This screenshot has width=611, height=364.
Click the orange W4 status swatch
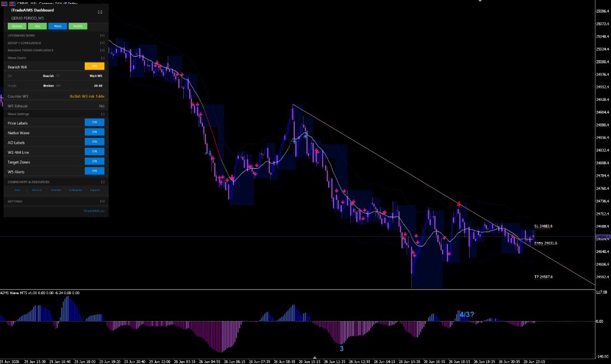[x=94, y=66]
